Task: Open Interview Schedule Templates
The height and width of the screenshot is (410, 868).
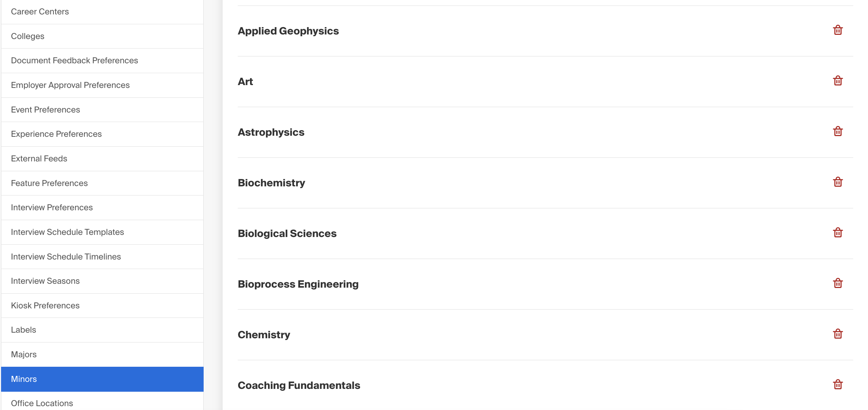Action: [102, 232]
